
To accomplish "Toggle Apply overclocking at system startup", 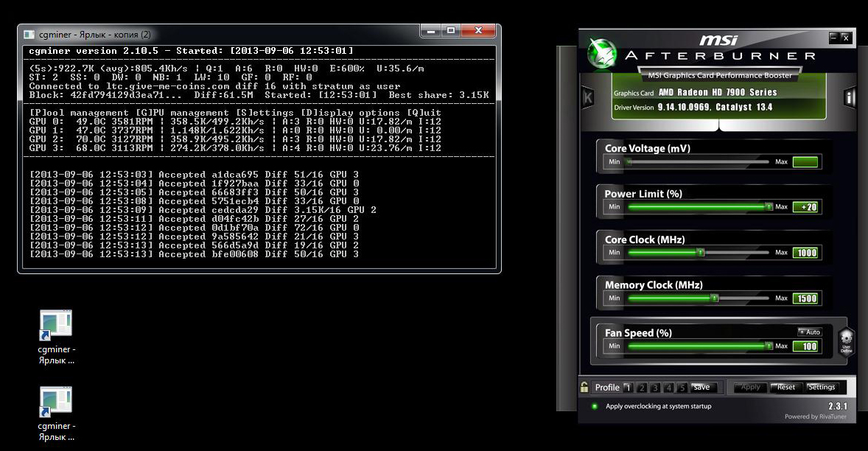I will click(x=595, y=406).
